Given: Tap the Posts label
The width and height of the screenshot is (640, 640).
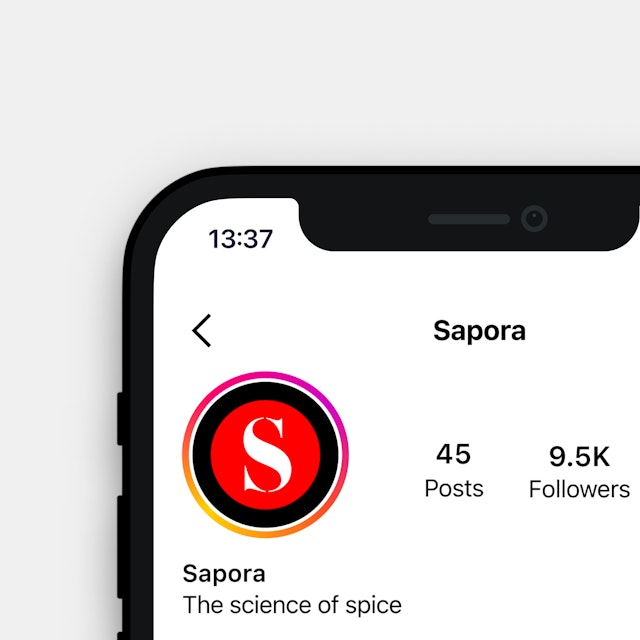Looking at the screenshot, I should pyautogui.click(x=454, y=488).
